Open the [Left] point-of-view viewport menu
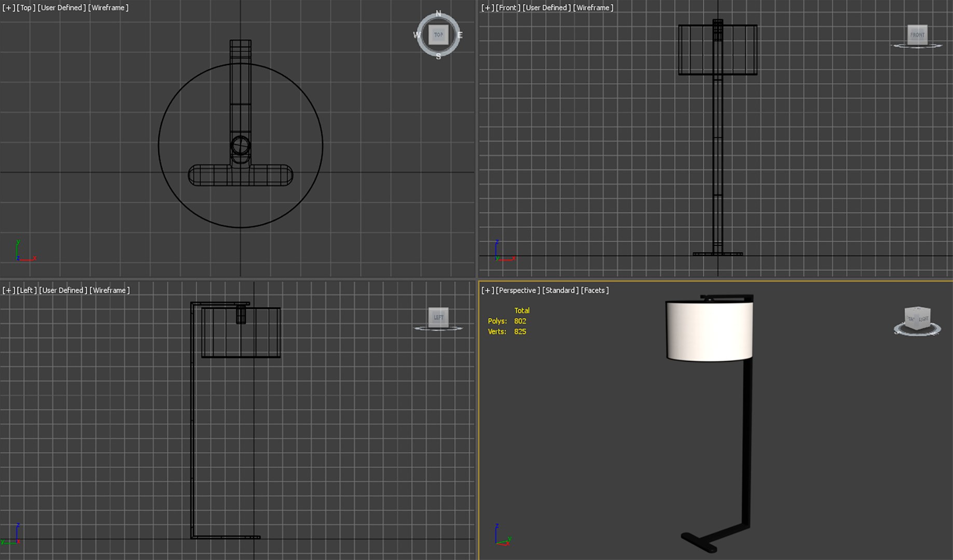 pyautogui.click(x=26, y=290)
